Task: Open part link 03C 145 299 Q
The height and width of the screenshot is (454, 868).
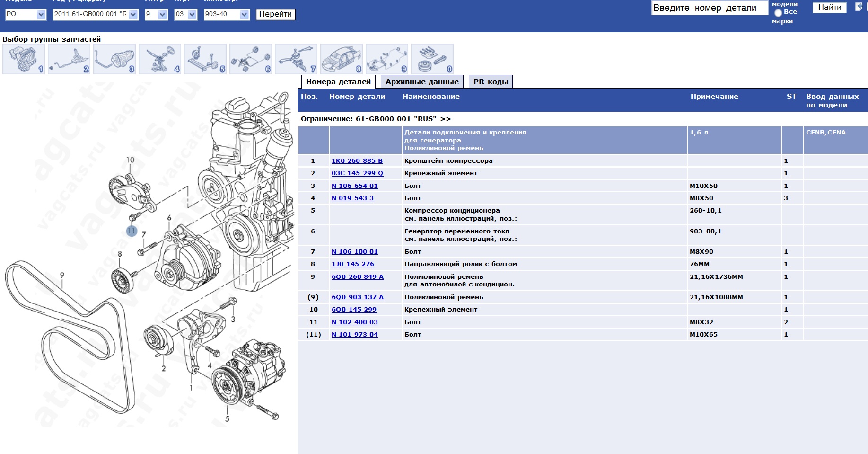Action: click(x=357, y=173)
